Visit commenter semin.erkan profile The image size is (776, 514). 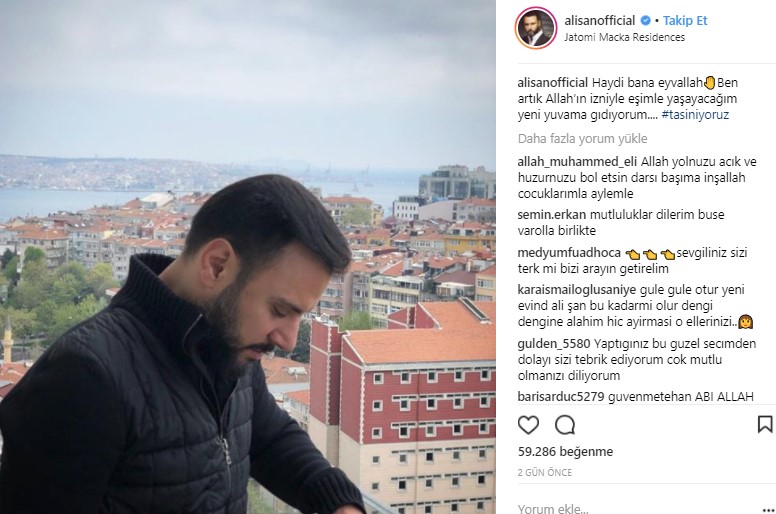(x=552, y=215)
